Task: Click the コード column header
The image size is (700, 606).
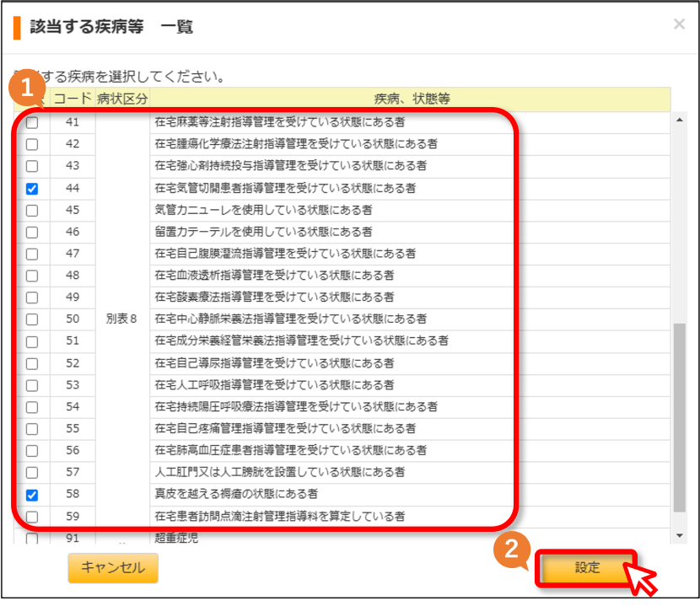Action: pos(73,99)
